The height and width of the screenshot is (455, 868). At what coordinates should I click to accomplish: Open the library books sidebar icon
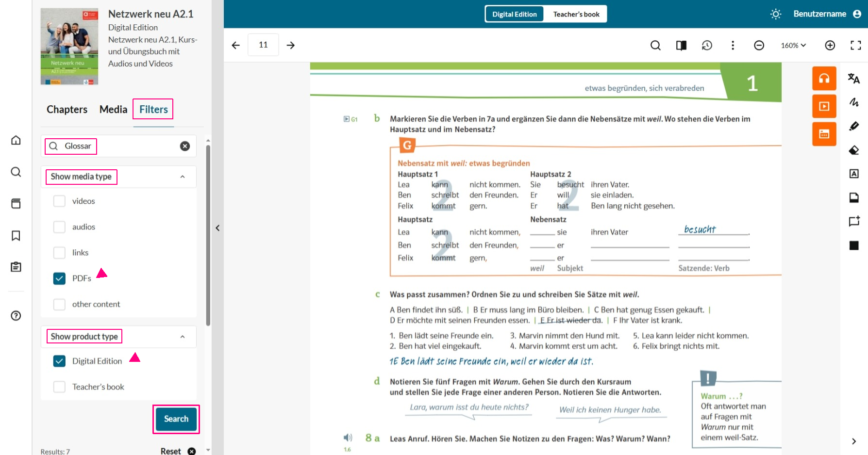point(16,203)
